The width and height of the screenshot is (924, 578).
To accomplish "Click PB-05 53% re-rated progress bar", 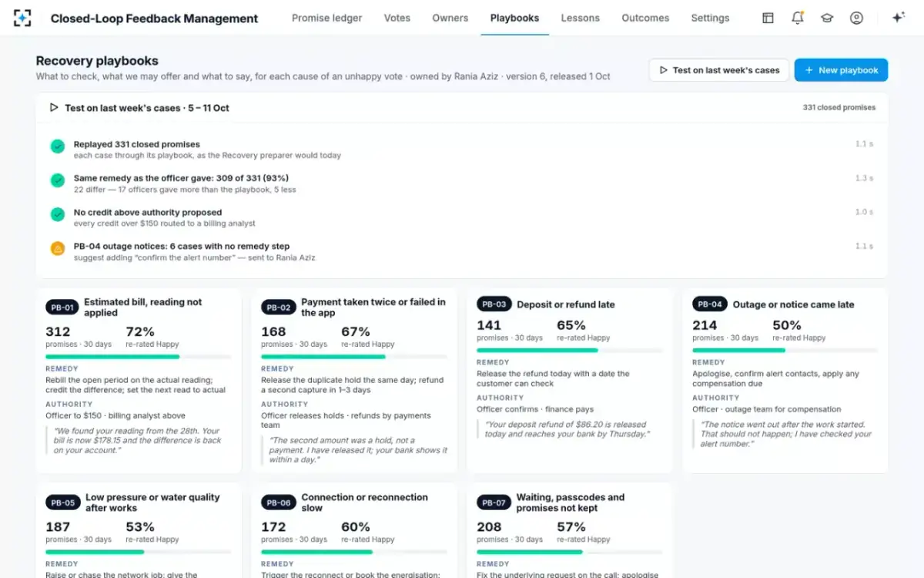I will pos(139,552).
